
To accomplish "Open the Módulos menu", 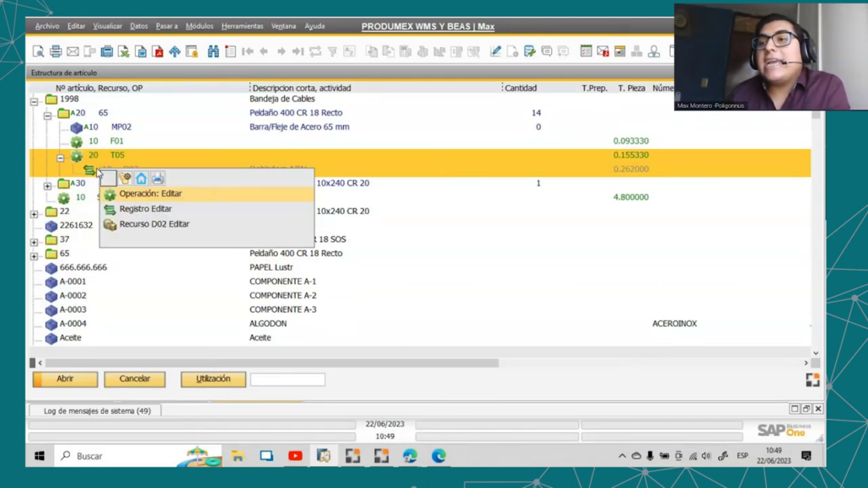I will pos(199,26).
